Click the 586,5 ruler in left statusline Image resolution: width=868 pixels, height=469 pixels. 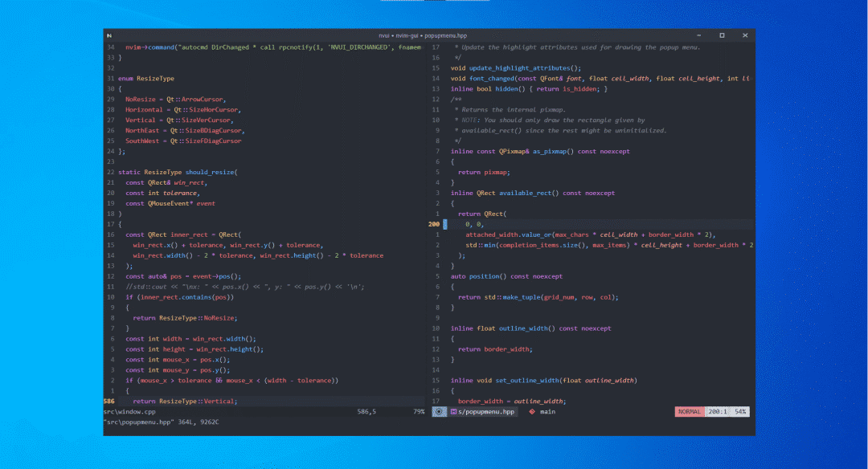[366, 411]
